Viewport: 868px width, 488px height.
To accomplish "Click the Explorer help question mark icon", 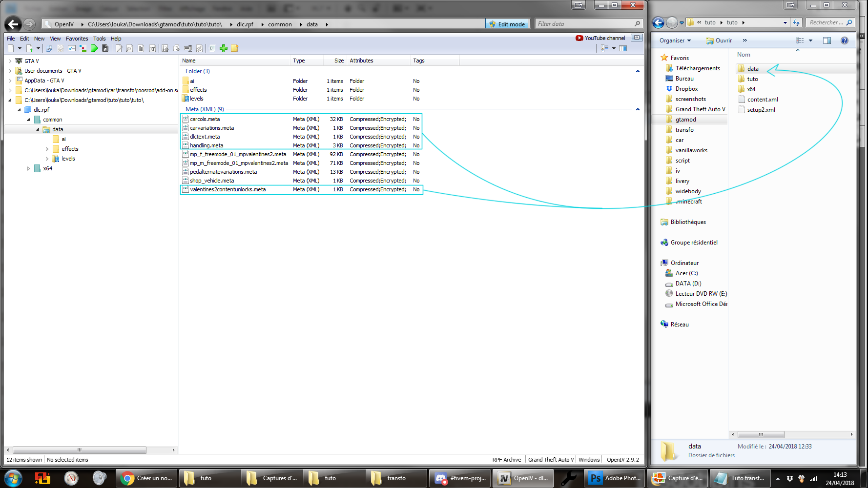I will [x=844, y=41].
